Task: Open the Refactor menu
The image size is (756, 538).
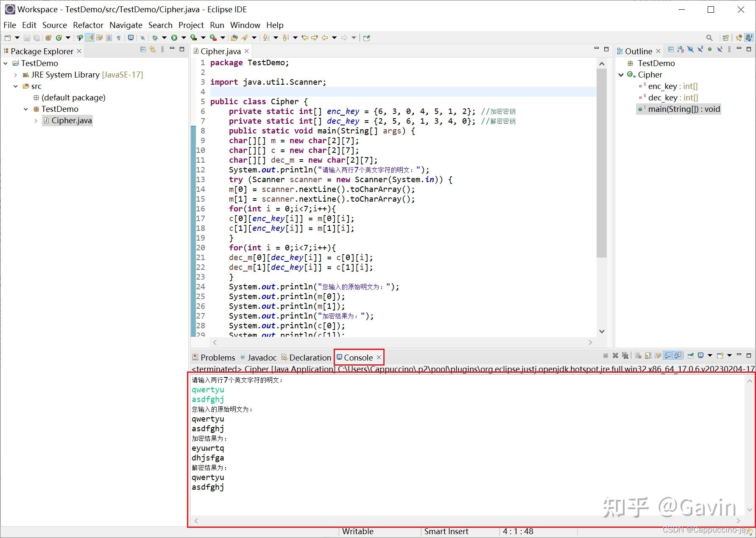Action: click(88, 25)
